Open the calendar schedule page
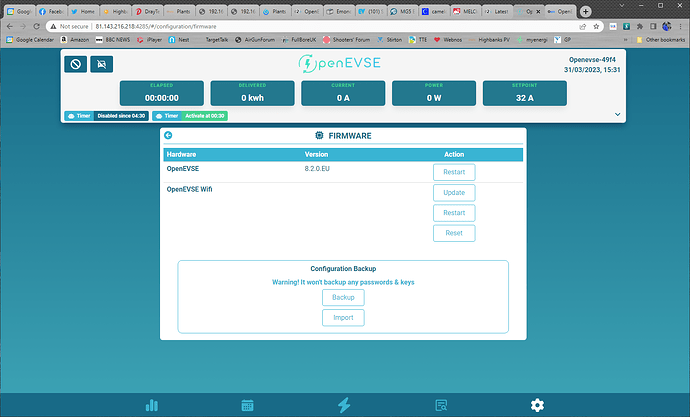The height and width of the screenshot is (417, 690). [247, 405]
